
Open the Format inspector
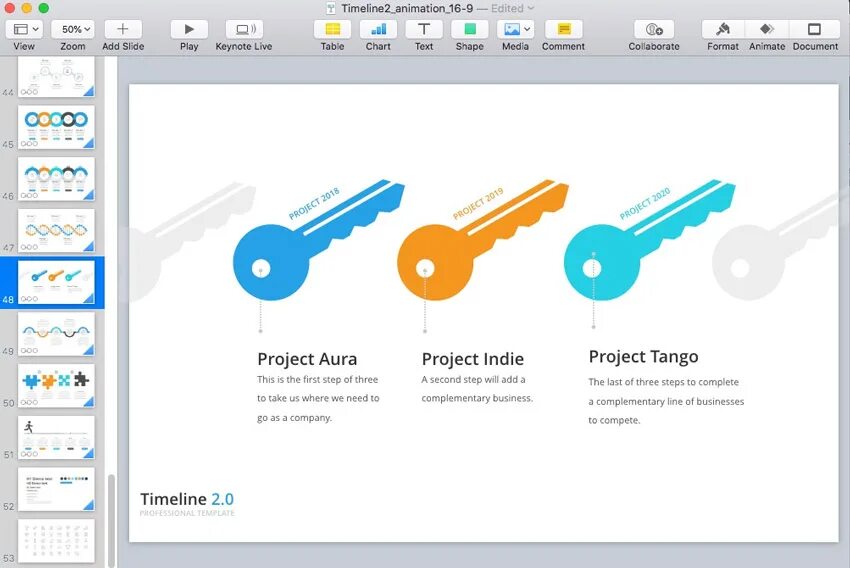point(723,29)
